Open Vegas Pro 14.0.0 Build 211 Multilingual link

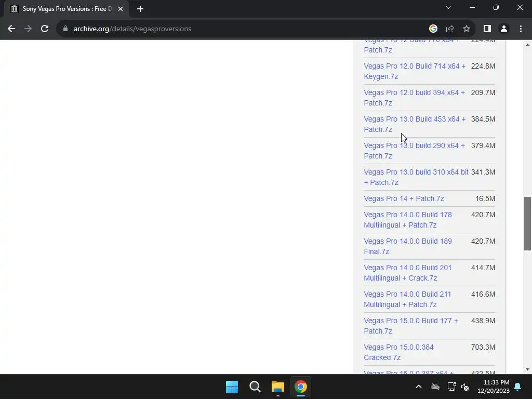tap(407, 299)
